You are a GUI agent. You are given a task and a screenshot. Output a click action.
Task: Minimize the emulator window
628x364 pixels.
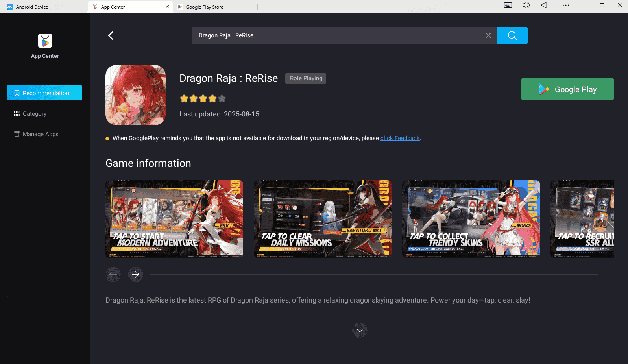[584, 5]
